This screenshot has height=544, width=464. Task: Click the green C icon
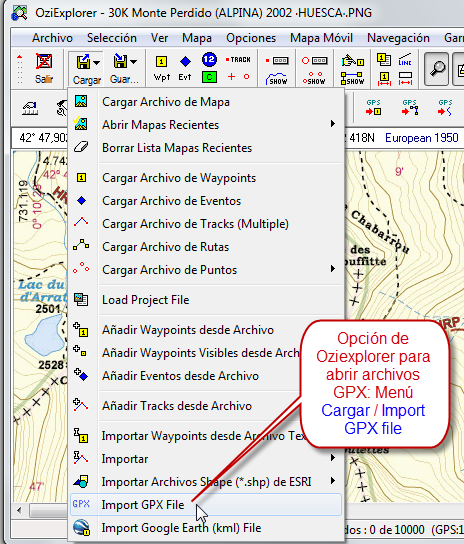209,77
